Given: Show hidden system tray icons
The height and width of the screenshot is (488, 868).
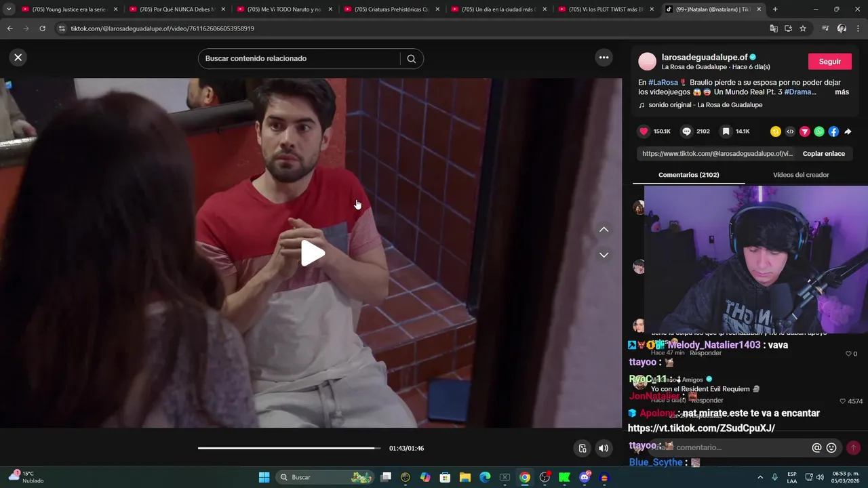Looking at the screenshot, I should pos(759,477).
